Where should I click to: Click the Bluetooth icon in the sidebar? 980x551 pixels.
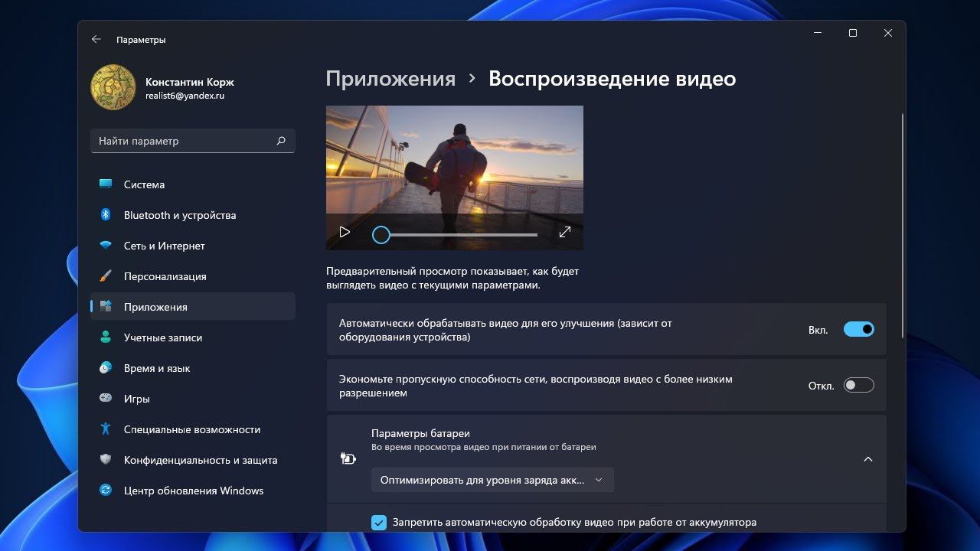pos(106,215)
